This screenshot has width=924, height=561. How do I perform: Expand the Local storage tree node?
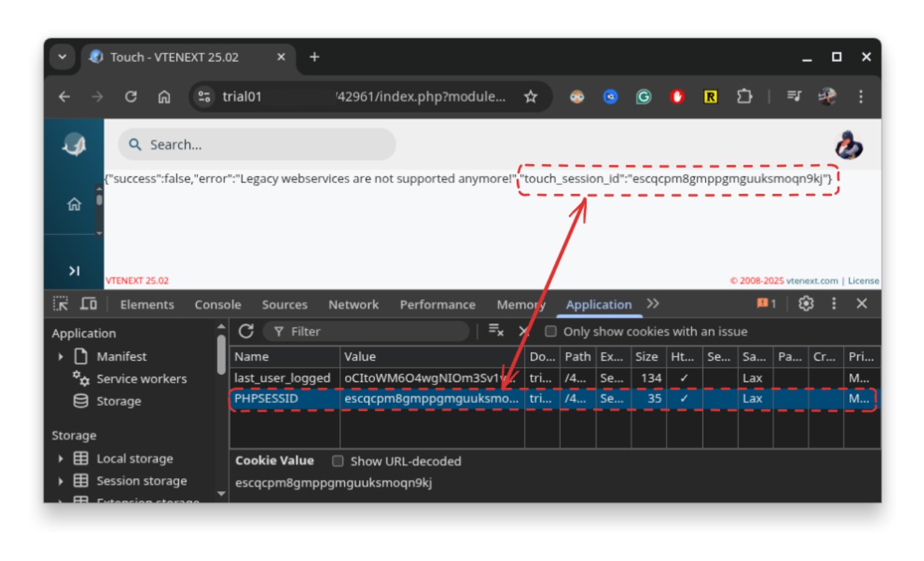coord(60,458)
